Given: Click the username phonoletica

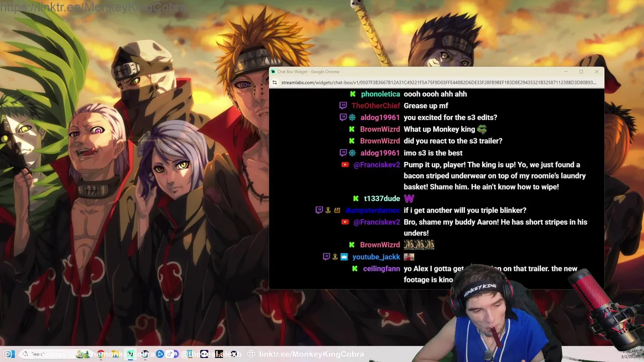Looking at the screenshot, I should 380,94.
